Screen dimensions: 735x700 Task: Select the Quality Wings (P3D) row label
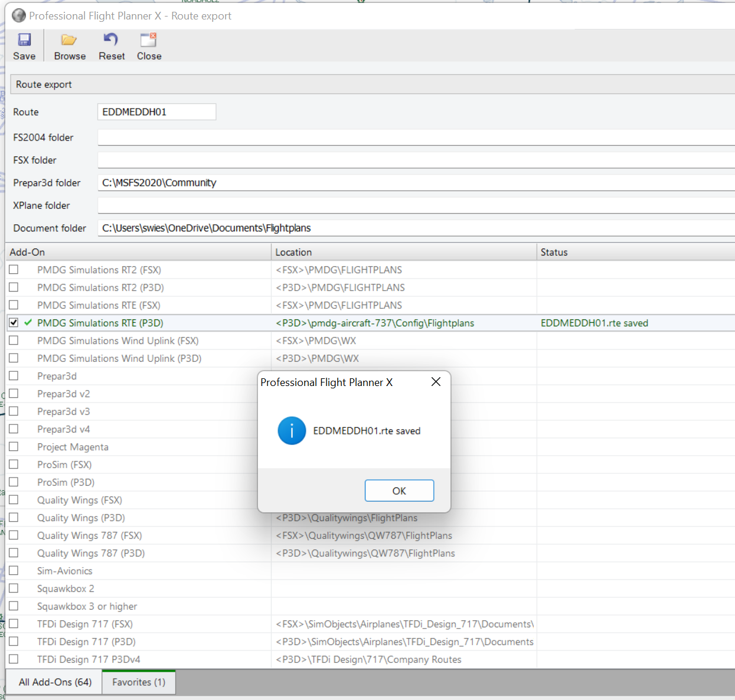(x=81, y=518)
